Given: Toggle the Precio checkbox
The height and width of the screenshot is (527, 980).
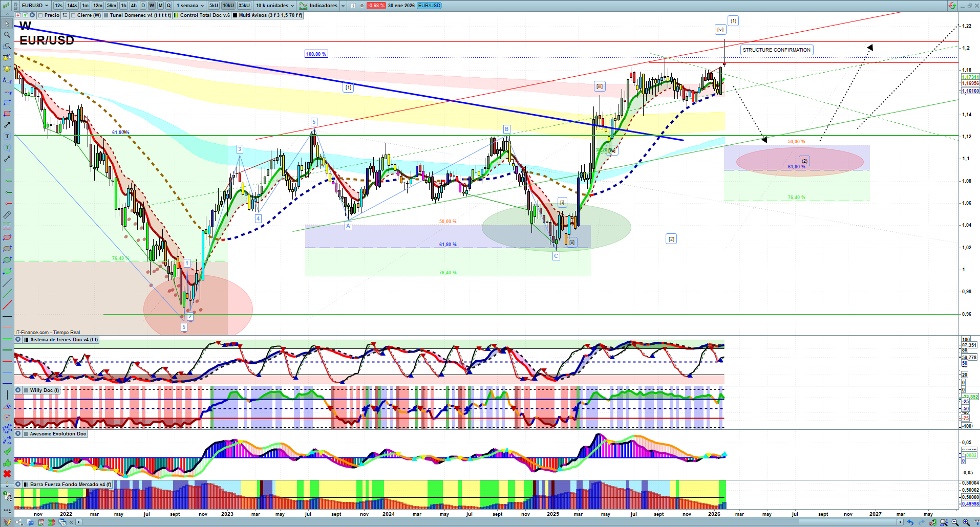Looking at the screenshot, I should coord(40,15).
